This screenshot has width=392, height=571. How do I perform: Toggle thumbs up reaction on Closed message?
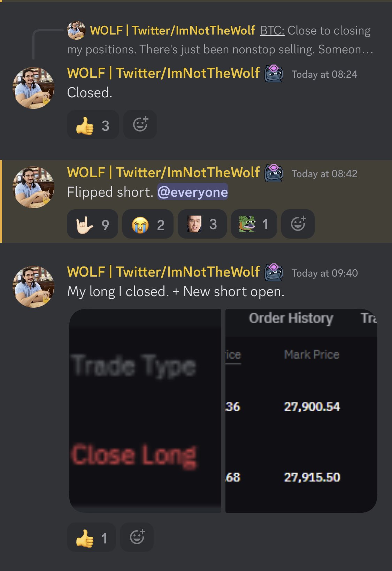(93, 125)
